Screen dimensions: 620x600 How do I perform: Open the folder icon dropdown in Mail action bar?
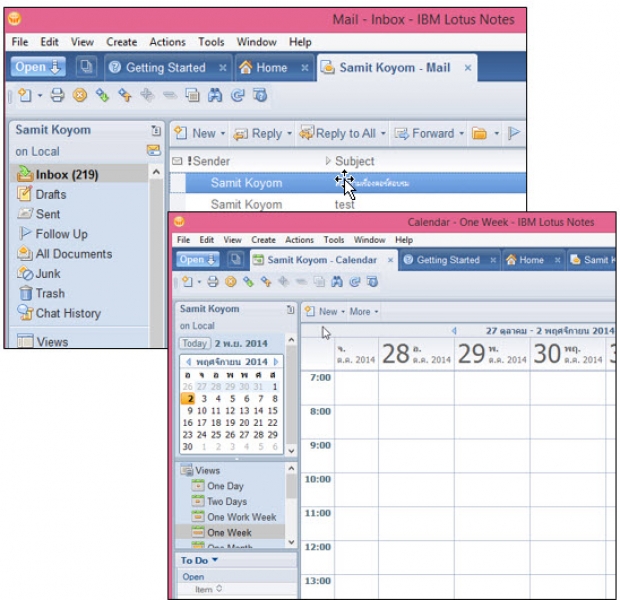point(497,133)
